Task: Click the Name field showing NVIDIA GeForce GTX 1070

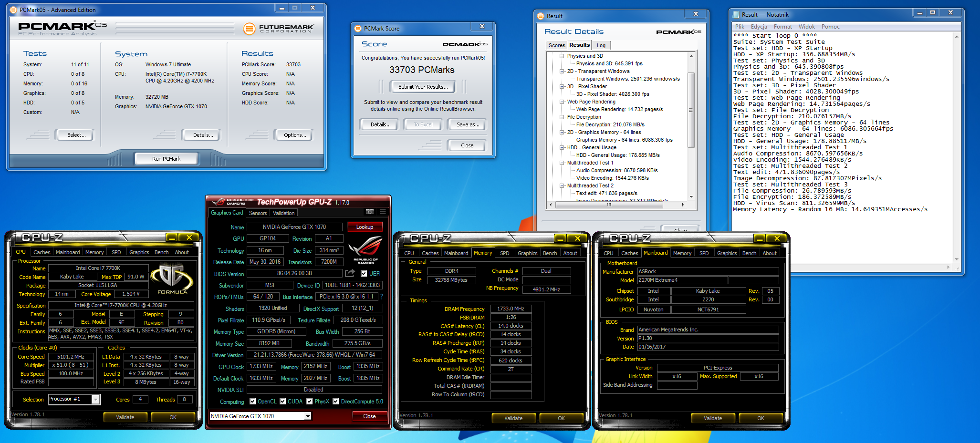Action: (x=294, y=227)
